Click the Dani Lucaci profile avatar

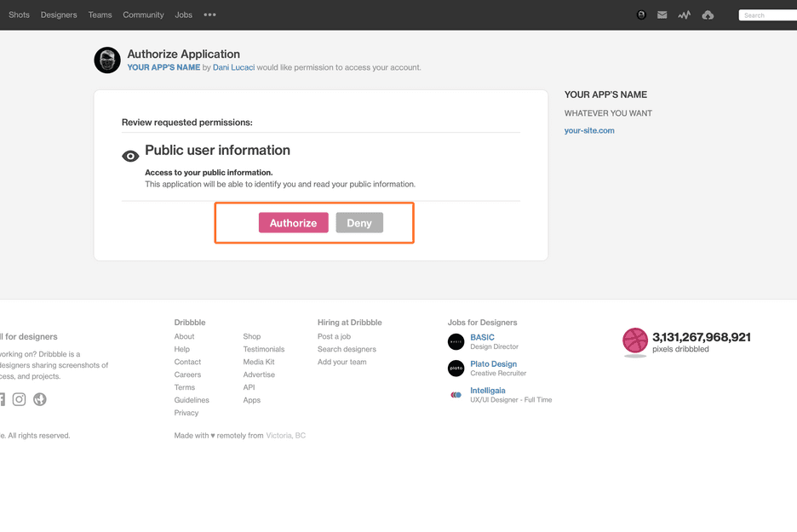click(x=107, y=60)
